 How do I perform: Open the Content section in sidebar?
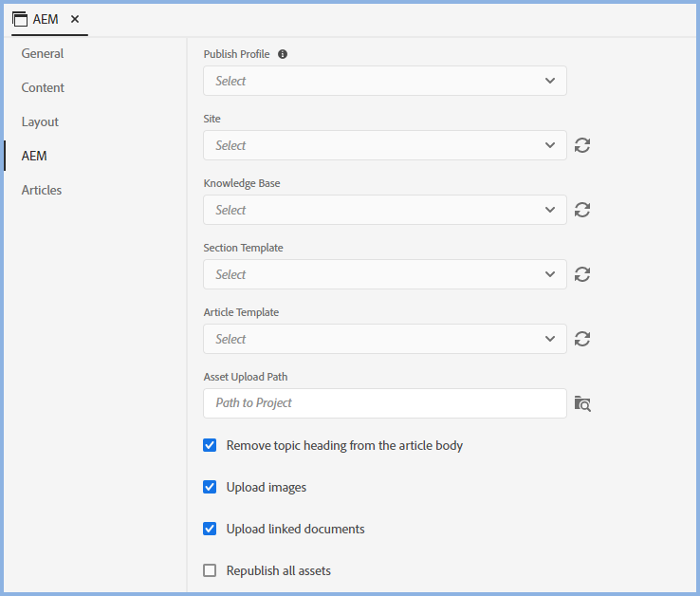tap(43, 87)
